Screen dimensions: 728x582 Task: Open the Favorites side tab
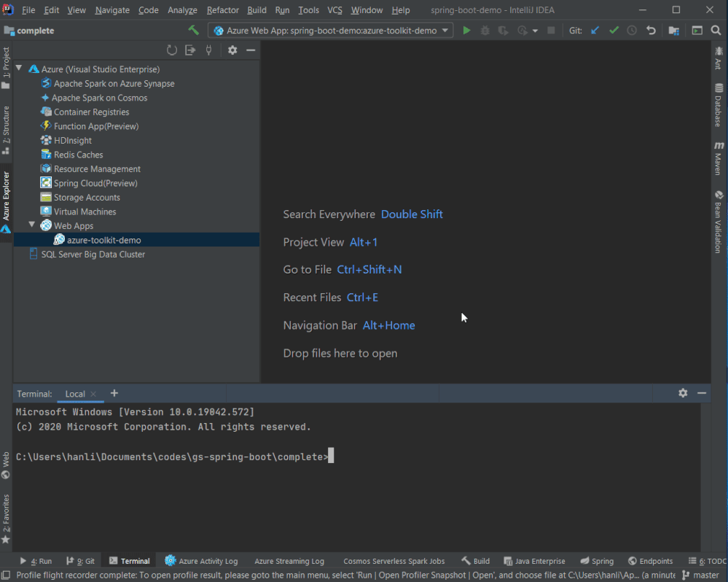click(6, 519)
